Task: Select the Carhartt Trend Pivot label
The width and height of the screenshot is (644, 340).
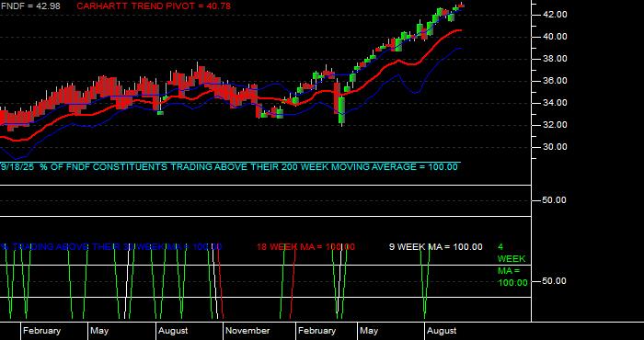Action: 154,6
